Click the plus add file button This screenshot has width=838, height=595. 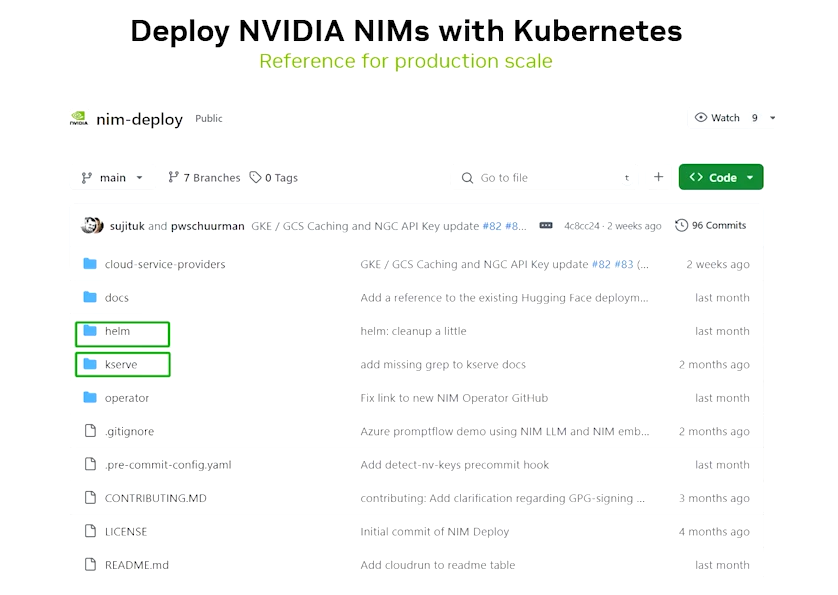[658, 177]
